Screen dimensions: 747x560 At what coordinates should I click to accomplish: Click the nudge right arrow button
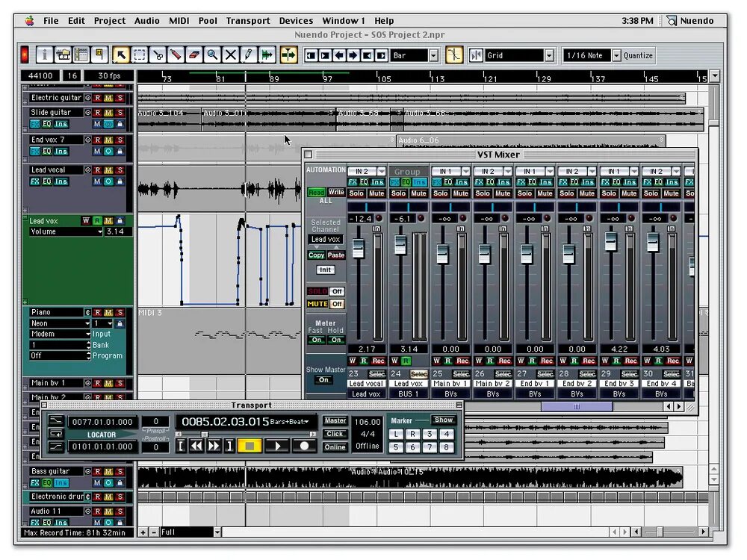(x=353, y=56)
